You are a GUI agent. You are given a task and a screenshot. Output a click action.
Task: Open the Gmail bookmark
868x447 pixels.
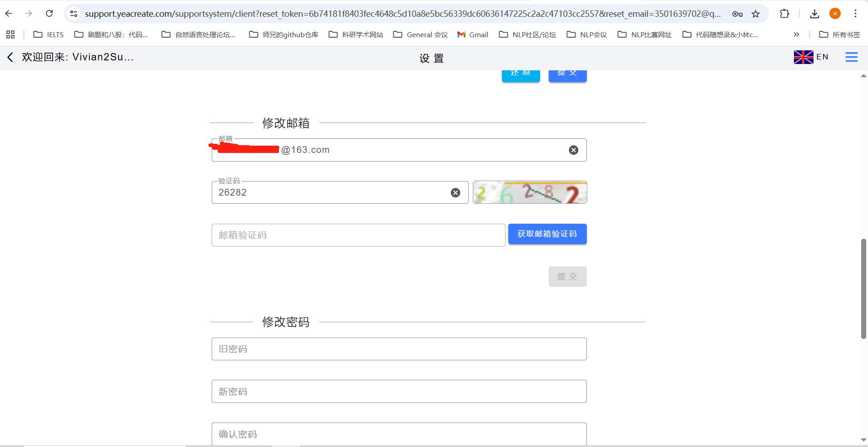473,34
